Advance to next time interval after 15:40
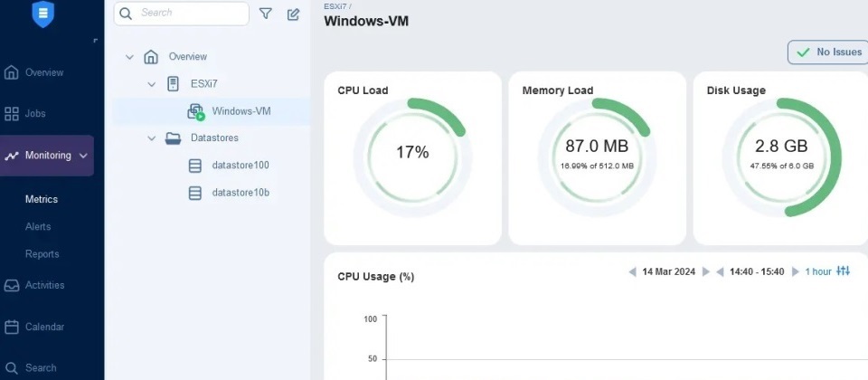This screenshot has height=380, width=868. pyautogui.click(x=796, y=271)
